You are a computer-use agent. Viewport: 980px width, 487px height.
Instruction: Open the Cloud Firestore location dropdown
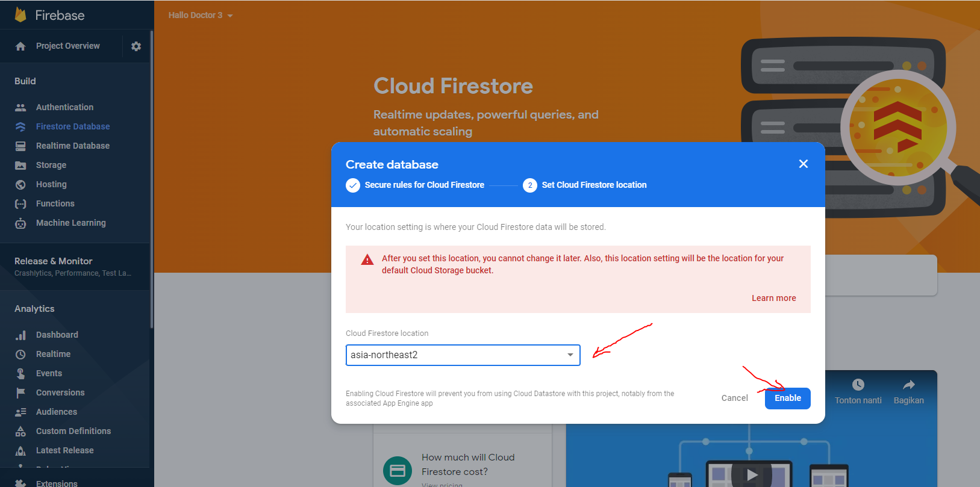[463, 355]
